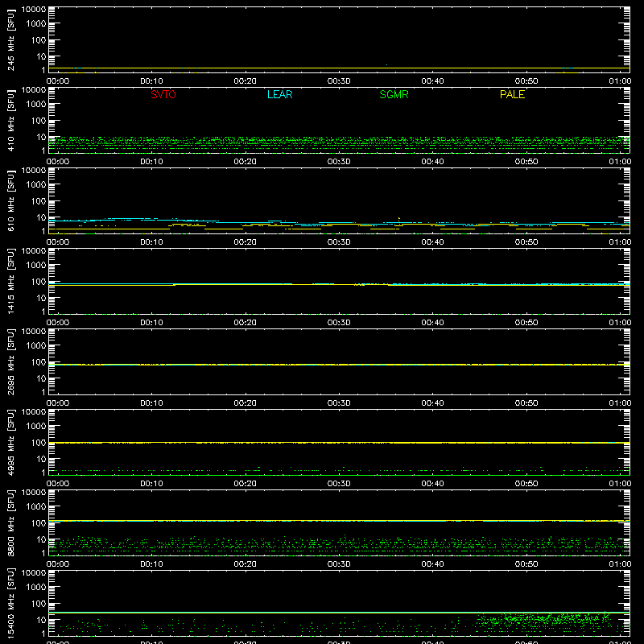This screenshot has width=644, height=644.
Task: Click the 10 y-axis value on 1415 MHz plot
Action: tap(41, 298)
